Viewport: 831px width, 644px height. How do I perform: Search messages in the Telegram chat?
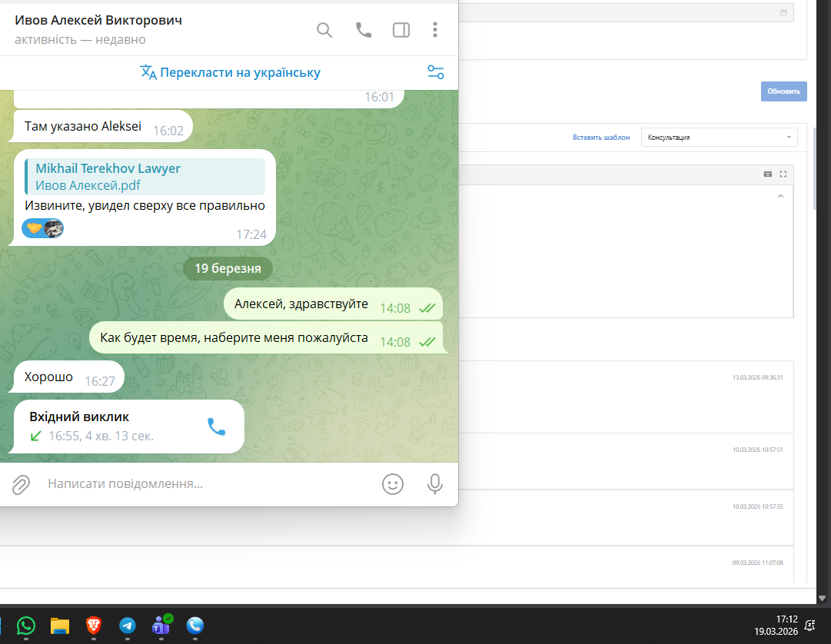tap(324, 30)
